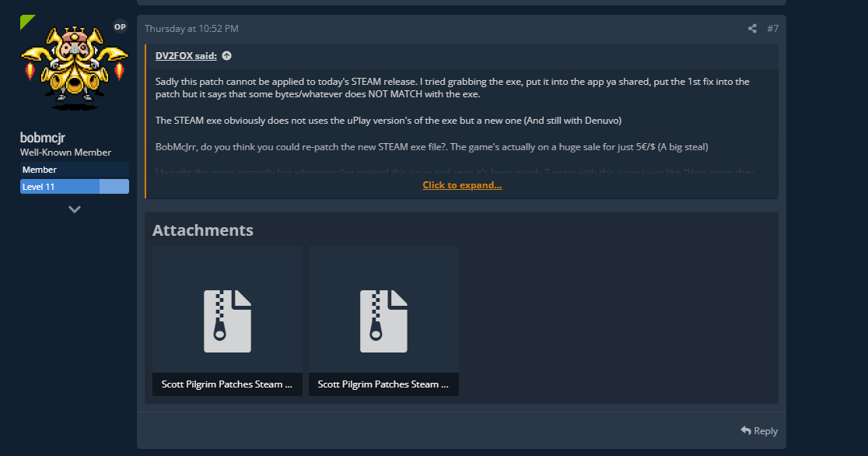Open the first Scott Pilgrim Patches Steam filename label

coord(227,384)
